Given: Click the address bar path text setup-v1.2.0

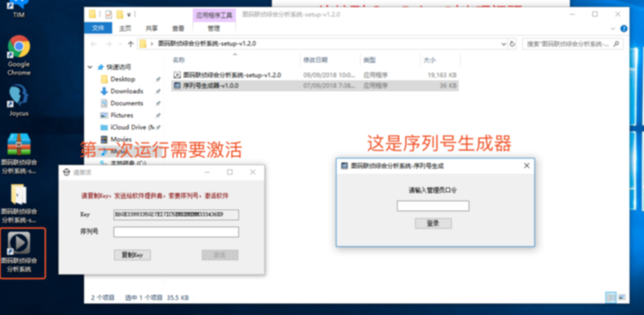Looking at the screenshot, I should (x=207, y=44).
